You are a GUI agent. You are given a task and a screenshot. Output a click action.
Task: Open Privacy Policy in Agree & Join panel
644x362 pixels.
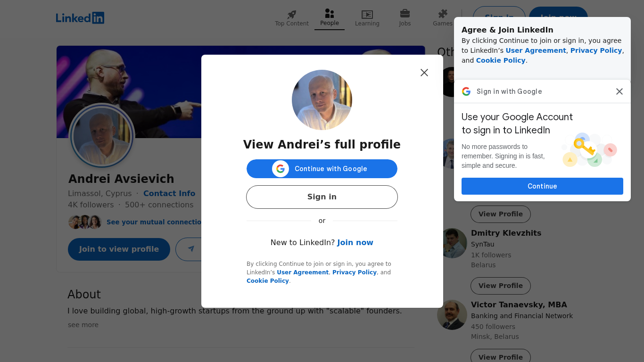pyautogui.click(x=596, y=50)
